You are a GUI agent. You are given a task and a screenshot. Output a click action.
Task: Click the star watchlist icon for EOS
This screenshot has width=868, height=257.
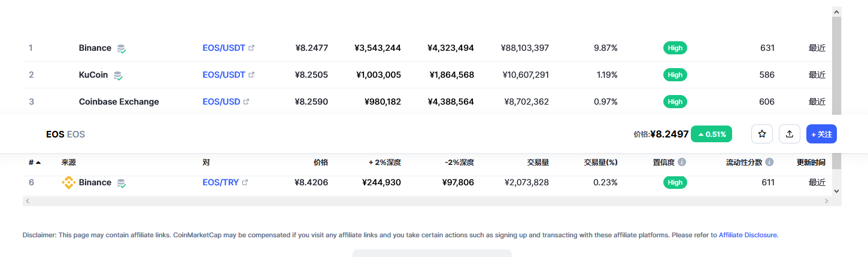coord(762,134)
